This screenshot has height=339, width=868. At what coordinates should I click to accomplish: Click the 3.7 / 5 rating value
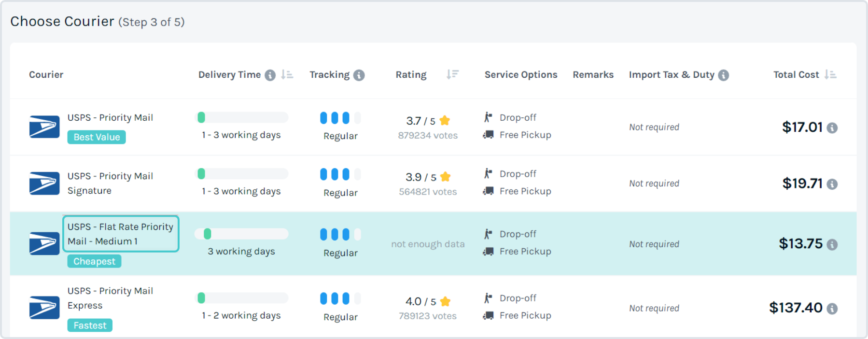(x=420, y=121)
